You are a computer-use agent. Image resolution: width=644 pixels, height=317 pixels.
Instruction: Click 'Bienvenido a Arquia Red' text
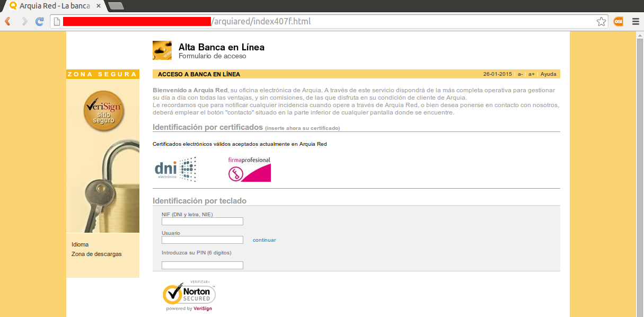click(190, 90)
